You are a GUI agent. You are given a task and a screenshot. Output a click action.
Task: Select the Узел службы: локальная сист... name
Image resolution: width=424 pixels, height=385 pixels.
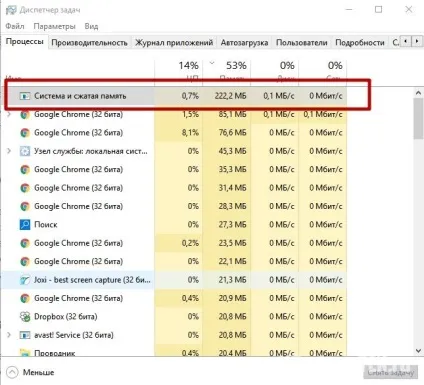[91, 151]
